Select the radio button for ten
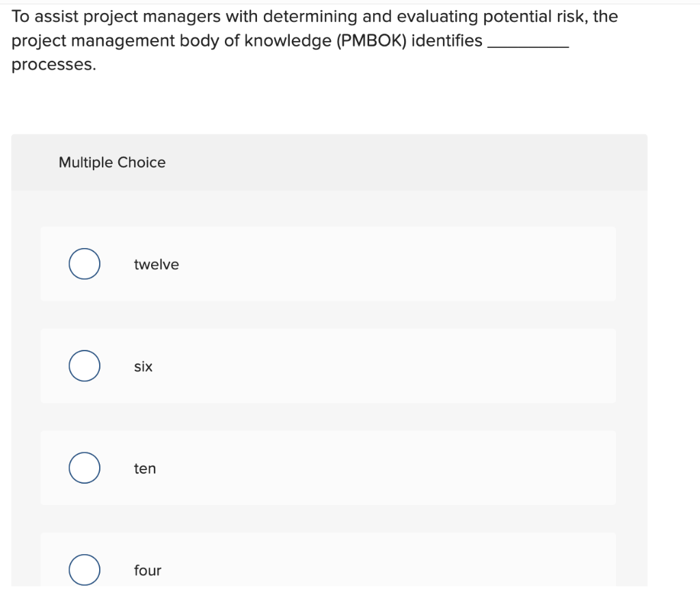Image resolution: width=700 pixels, height=602 pixels. 84,468
